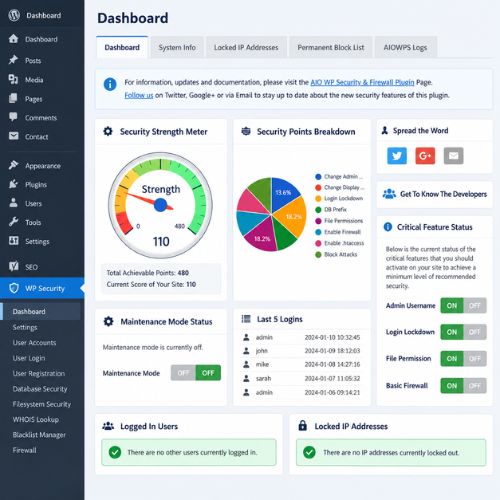Click the Last 5 Logins list icon
The height and width of the screenshot is (500, 500).
[x=246, y=319]
